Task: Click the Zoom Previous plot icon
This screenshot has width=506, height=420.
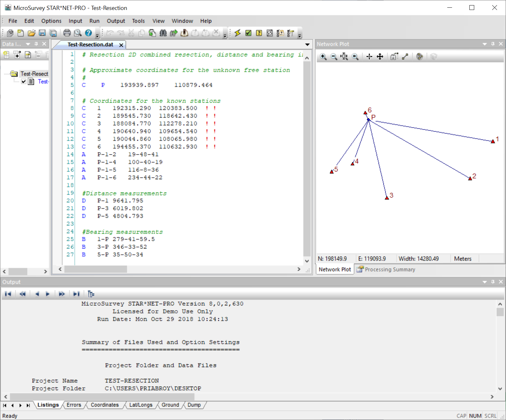Action: click(355, 57)
